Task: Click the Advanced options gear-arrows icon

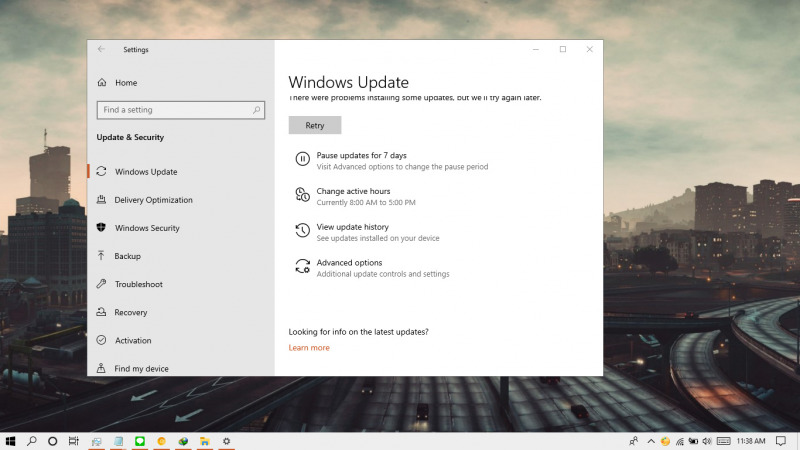Action: 302,266
